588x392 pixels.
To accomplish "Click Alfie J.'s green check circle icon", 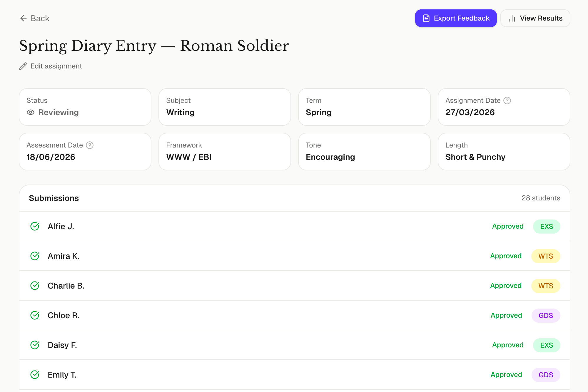I will (x=35, y=226).
